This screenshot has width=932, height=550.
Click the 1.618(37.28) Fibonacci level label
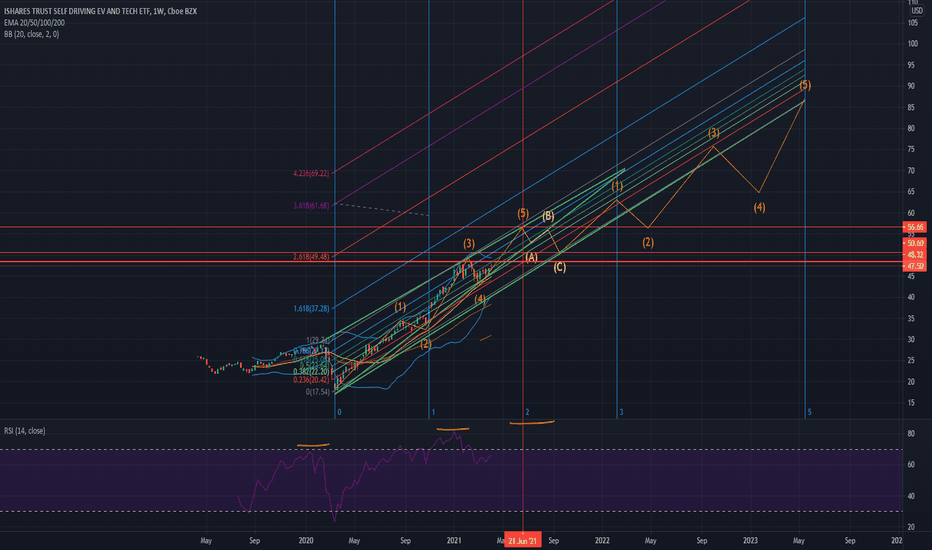pos(311,309)
